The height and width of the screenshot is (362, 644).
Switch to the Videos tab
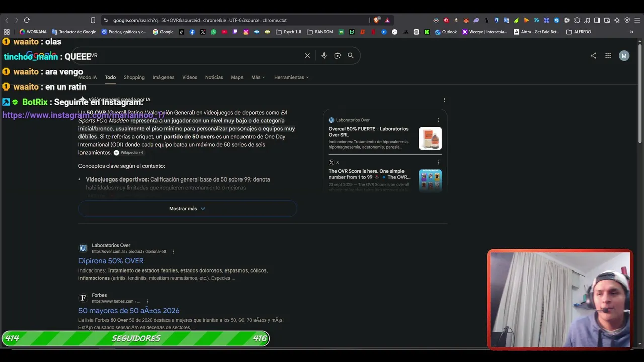[x=190, y=77]
